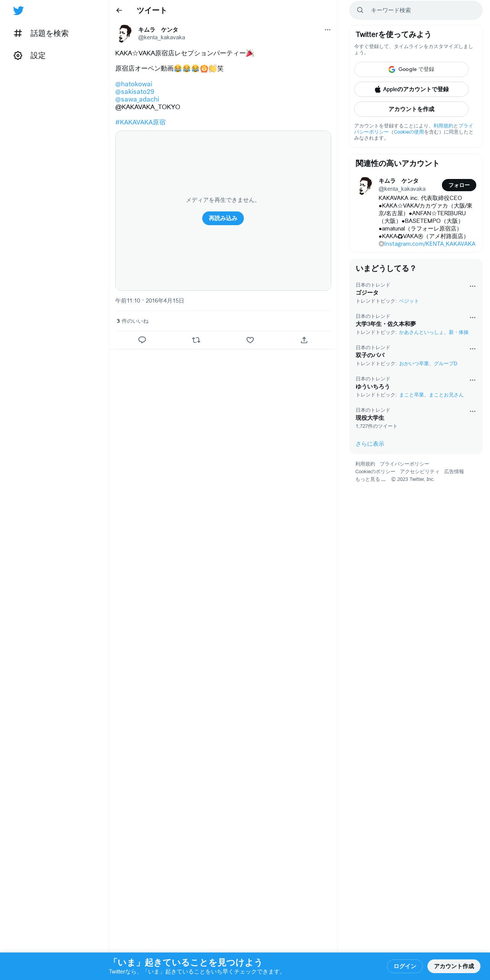Open @hatokowai mention link
The width and height of the screenshot is (490, 980).
point(134,84)
